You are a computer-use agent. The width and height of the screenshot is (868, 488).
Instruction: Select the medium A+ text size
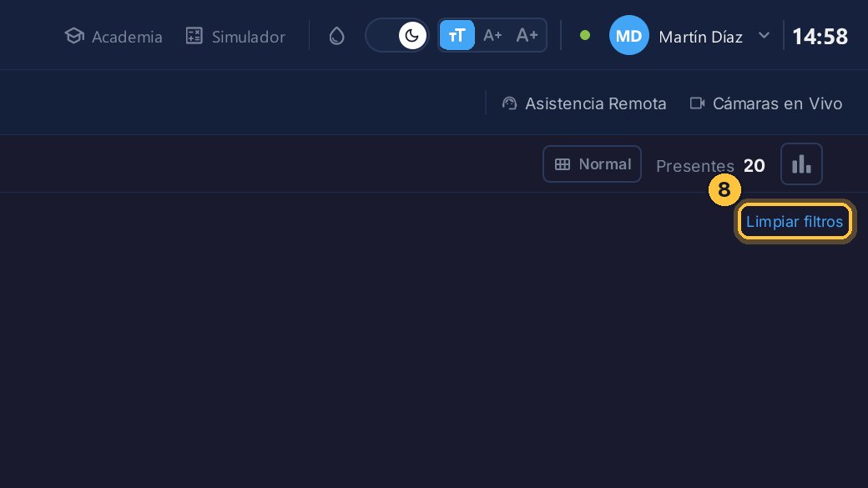pos(492,35)
